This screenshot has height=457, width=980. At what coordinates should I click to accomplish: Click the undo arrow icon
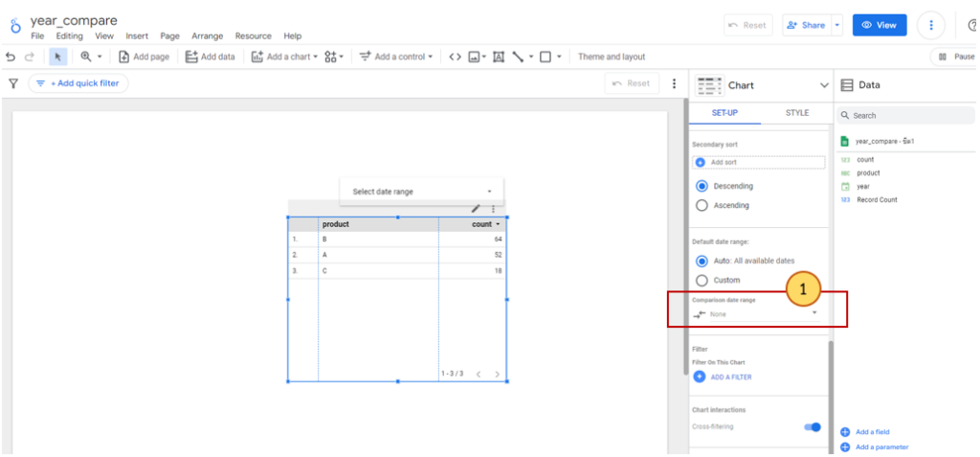point(11,57)
